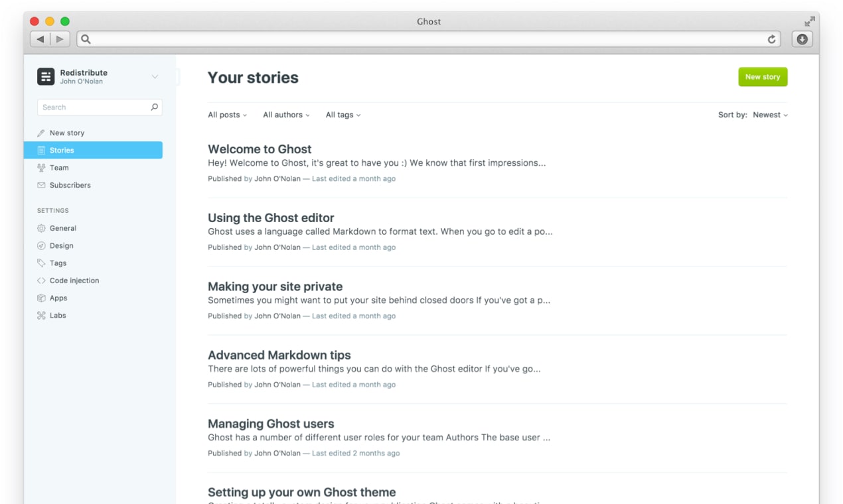Viewport: 843px width, 504px height.
Task: Go to the Stories section
Action: tap(93, 151)
